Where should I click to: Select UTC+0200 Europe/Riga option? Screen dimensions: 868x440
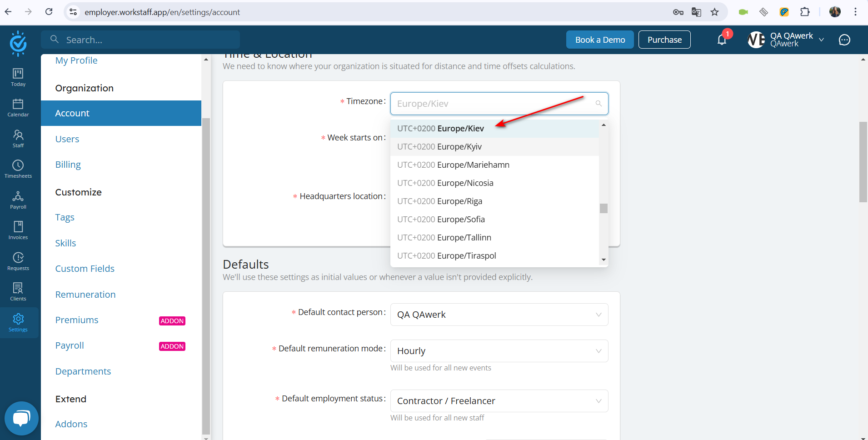[x=494, y=201]
